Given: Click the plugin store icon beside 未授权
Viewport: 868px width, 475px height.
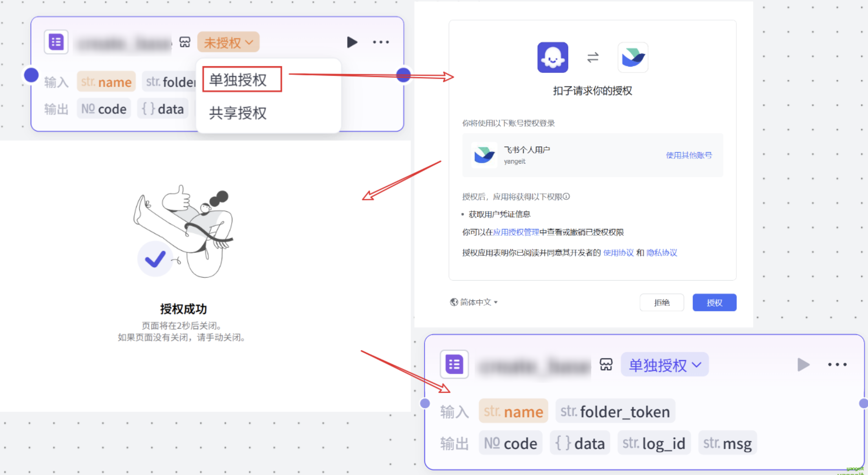Looking at the screenshot, I should click(x=185, y=42).
